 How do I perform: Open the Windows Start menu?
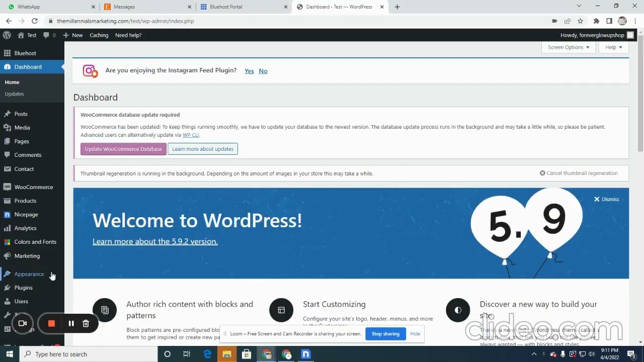click(x=10, y=354)
